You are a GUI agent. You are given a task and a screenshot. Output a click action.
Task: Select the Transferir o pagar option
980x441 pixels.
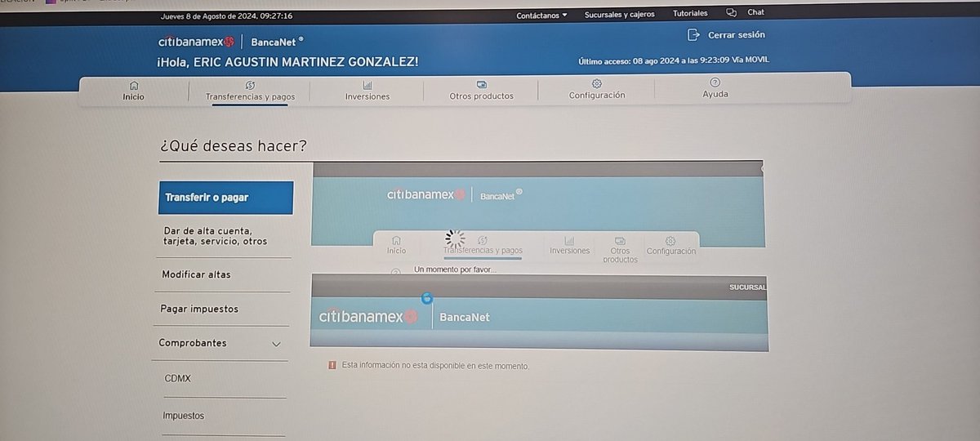225,198
